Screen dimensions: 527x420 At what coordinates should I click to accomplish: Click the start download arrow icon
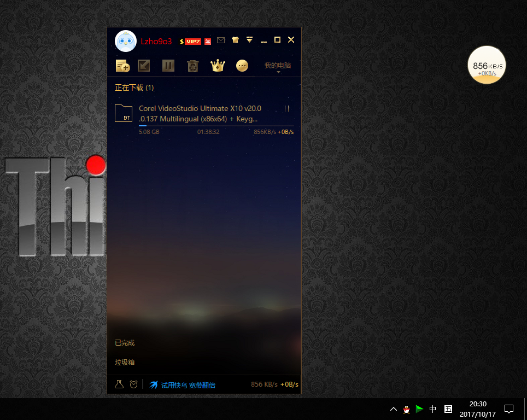pyautogui.click(x=144, y=66)
